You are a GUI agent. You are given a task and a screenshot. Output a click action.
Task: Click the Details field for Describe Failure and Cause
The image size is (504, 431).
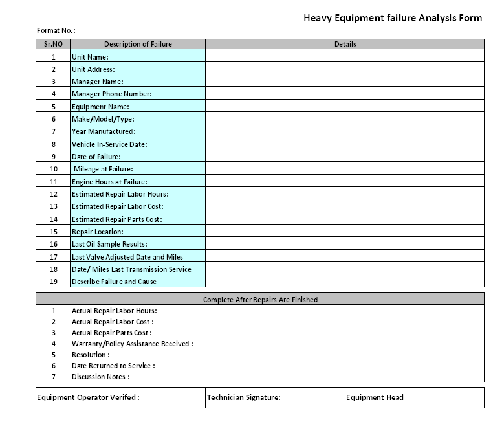pyautogui.click(x=345, y=281)
